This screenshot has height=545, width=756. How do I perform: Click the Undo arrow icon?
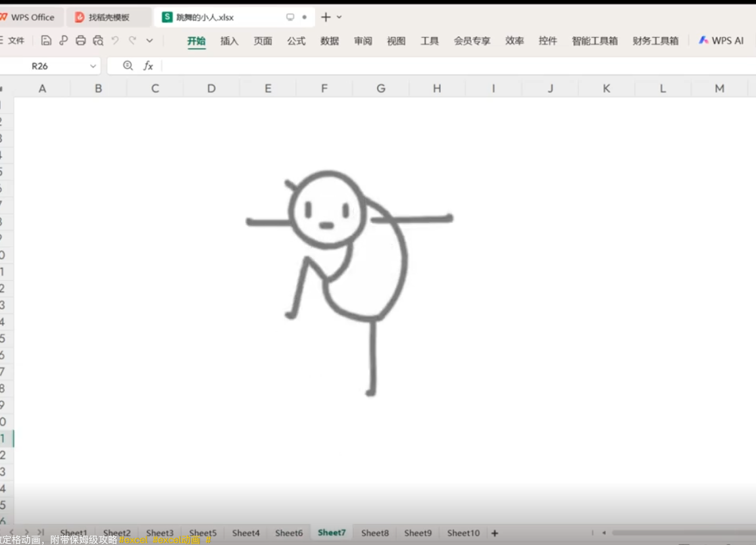point(115,41)
